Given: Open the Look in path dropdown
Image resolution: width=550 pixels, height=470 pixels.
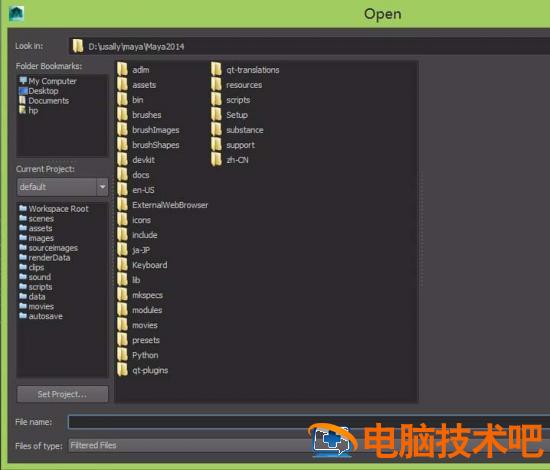Looking at the screenshot, I should tap(309, 46).
